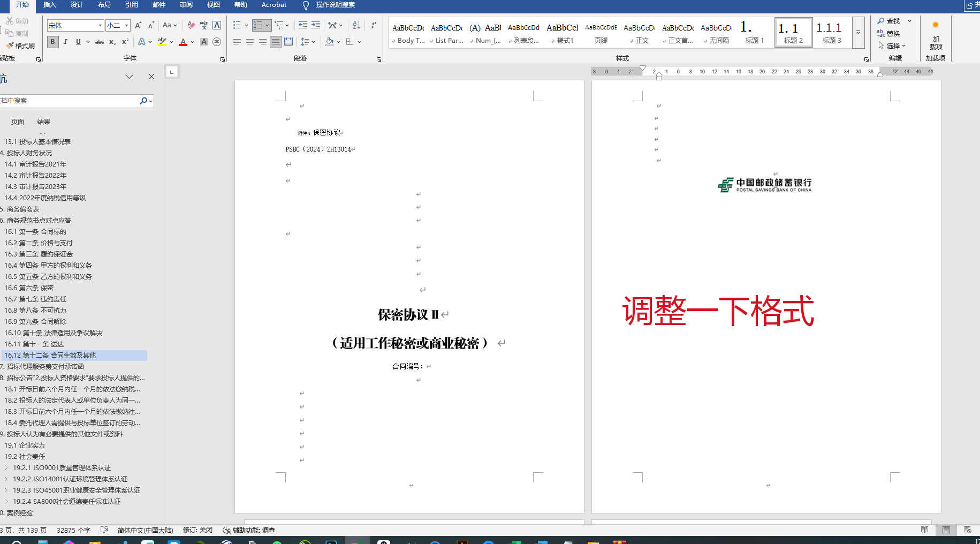Open the References (引用) ribbon tab

click(131, 5)
